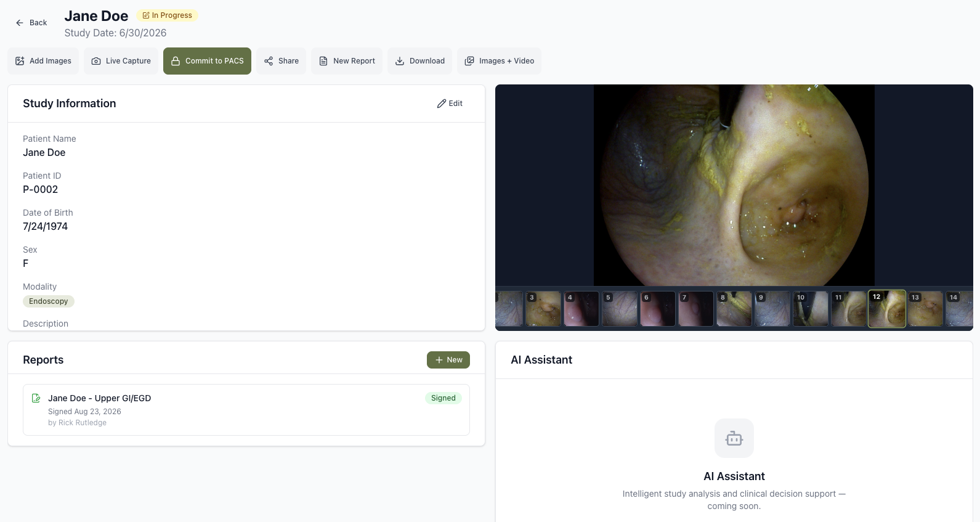This screenshot has height=522, width=980.
Task: Download the study files
Action: coord(419,61)
